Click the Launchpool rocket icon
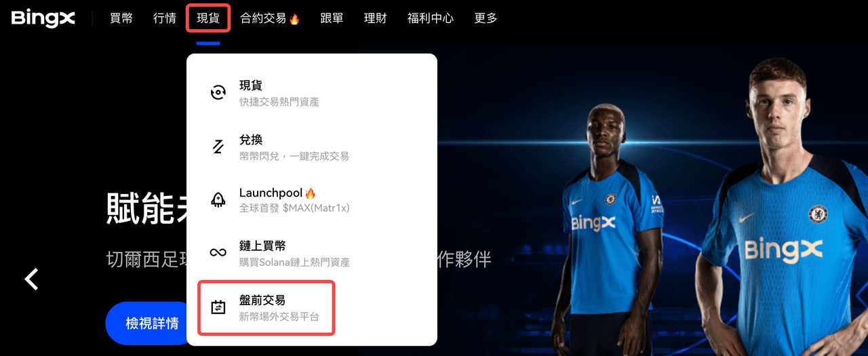The height and width of the screenshot is (356, 868). coord(218,199)
